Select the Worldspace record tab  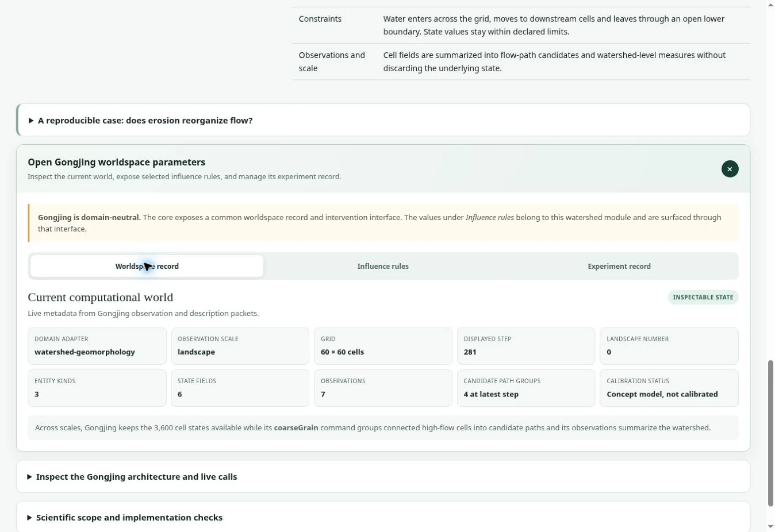[x=147, y=266]
